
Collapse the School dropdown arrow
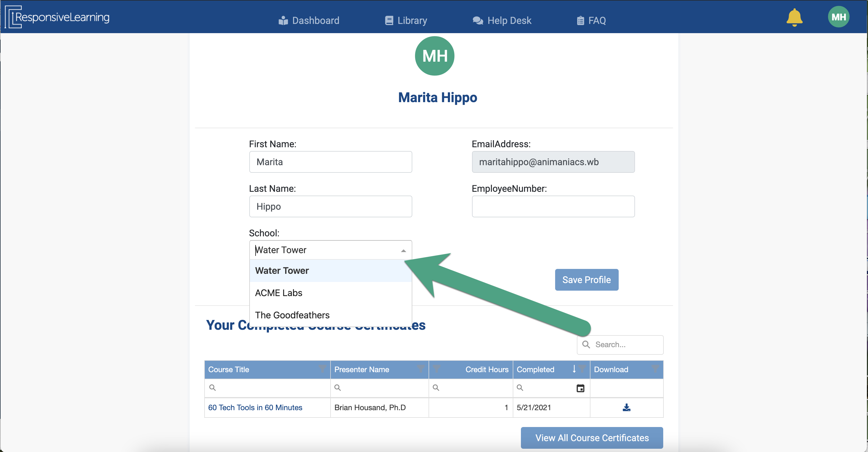pos(403,250)
